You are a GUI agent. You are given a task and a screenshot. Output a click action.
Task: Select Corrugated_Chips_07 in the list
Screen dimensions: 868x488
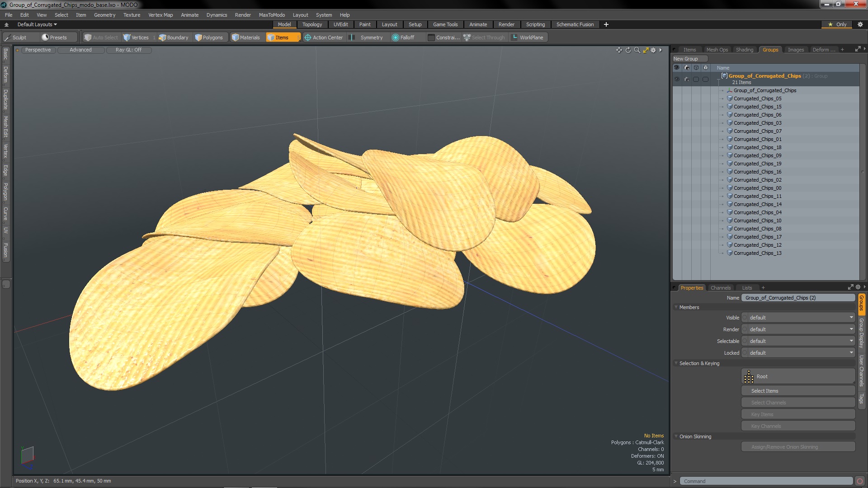757,131
